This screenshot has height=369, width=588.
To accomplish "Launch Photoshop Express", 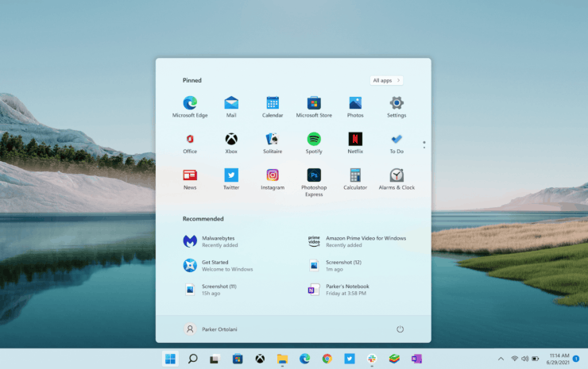I will pos(314,183).
